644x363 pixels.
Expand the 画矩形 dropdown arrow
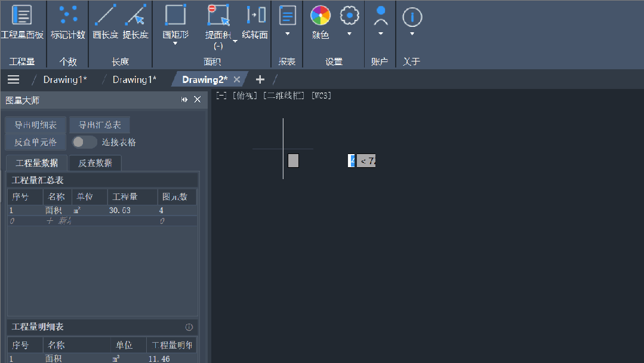coord(175,43)
